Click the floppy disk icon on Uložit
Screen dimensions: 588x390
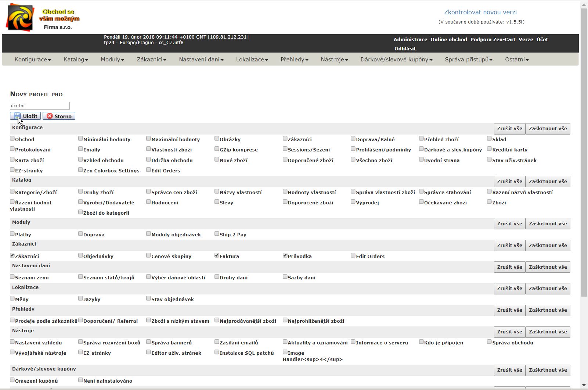[x=17, y=116]
